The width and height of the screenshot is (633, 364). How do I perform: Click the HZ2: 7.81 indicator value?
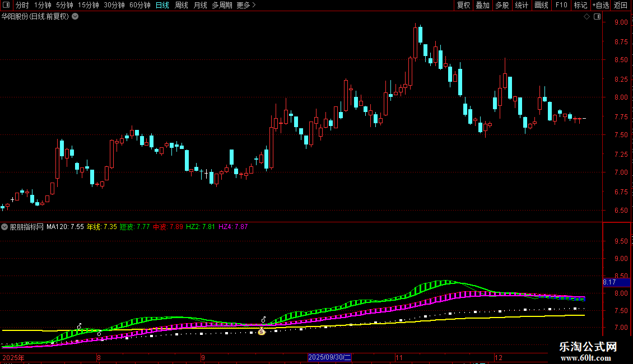(201, 227)
